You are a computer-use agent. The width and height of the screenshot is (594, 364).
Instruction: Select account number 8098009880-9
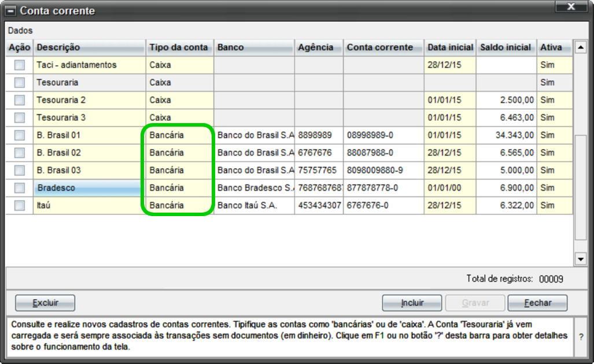pyautogui.click(x=383, y=170)
